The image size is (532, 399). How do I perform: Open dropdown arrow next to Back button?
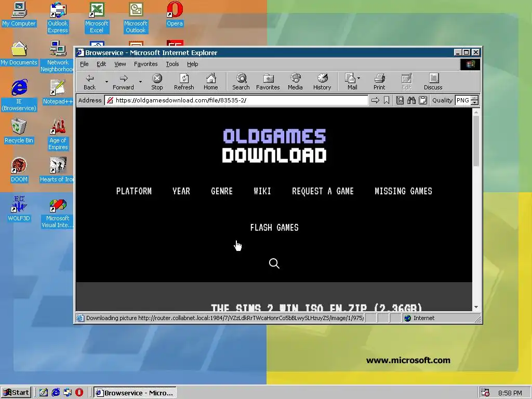pyautogui.click(x=107, y=82)
